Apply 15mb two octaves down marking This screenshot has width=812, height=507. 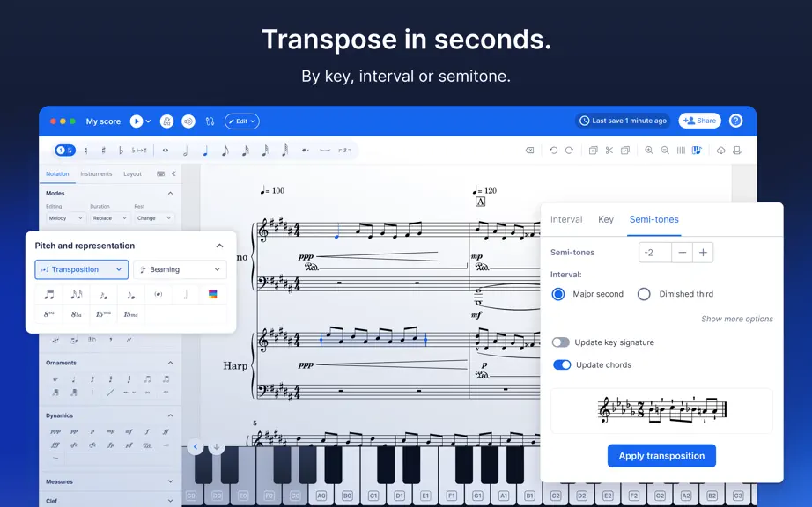pos(131,314)
